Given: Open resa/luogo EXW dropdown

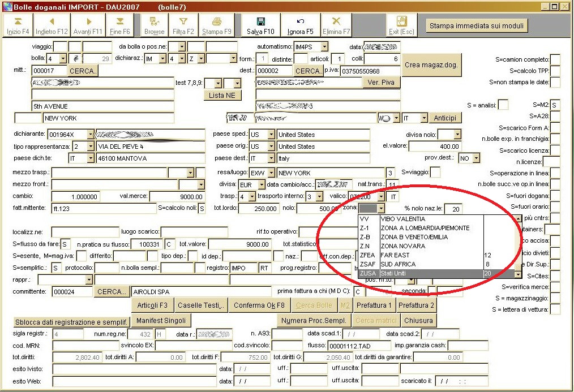Looking at the screenshot, I should [271, 173].
